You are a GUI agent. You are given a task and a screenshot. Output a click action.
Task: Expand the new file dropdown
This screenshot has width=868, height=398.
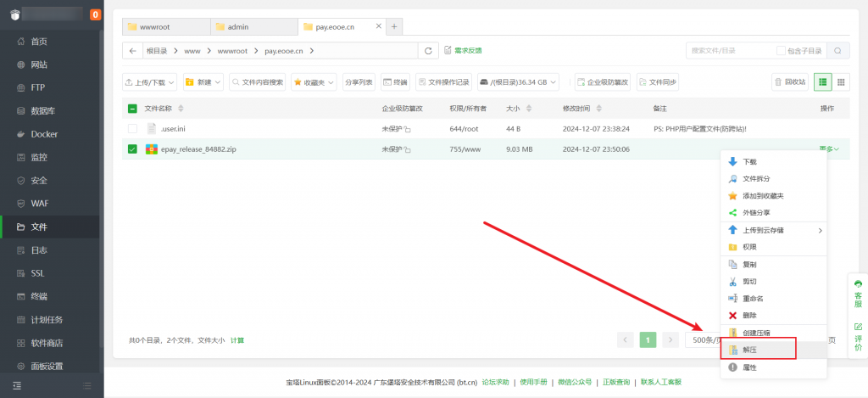click(x=203, y=82)
